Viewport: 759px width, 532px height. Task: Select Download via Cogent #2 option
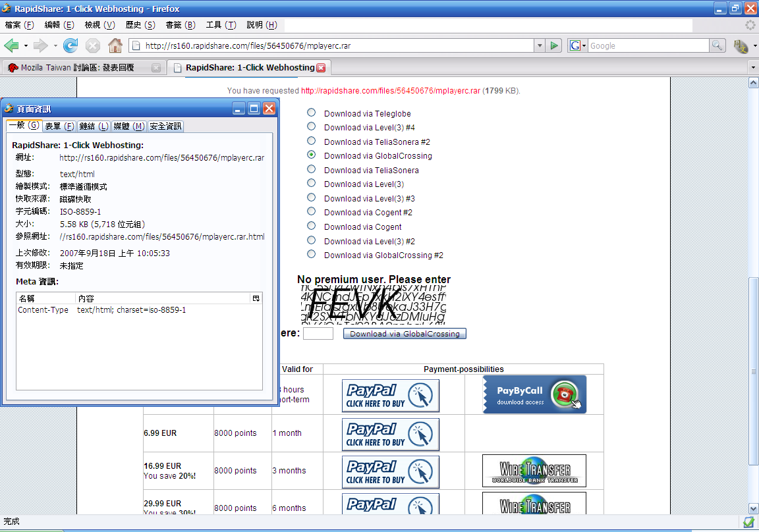pos(311,211)
